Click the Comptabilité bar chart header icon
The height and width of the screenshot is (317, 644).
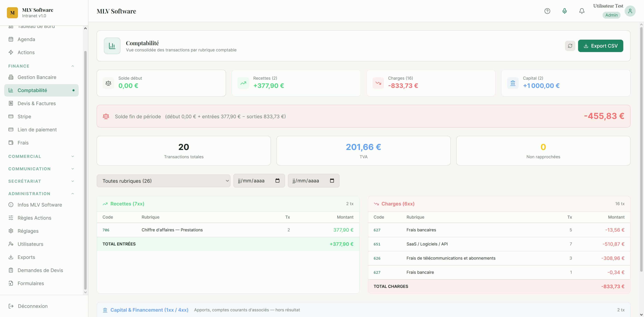point(112,46)
